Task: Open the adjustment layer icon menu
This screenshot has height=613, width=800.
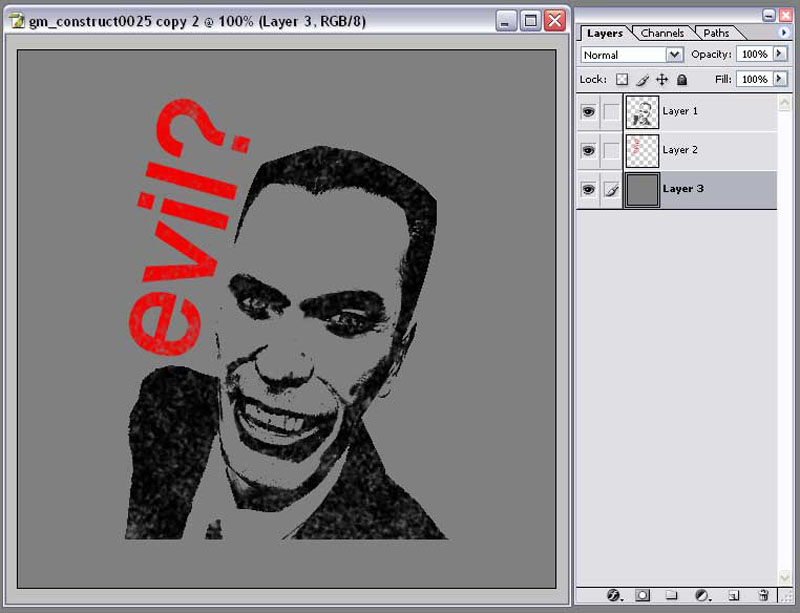Action: [702, 595]
